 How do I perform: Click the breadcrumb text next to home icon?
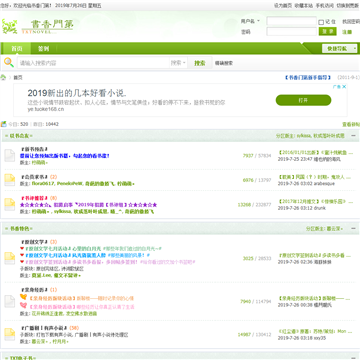18,77
